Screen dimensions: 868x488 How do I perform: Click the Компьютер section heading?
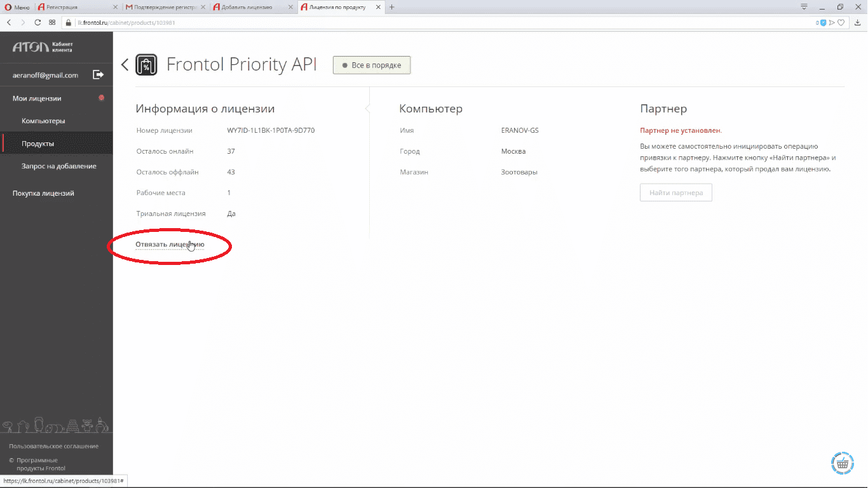(431, 109)
